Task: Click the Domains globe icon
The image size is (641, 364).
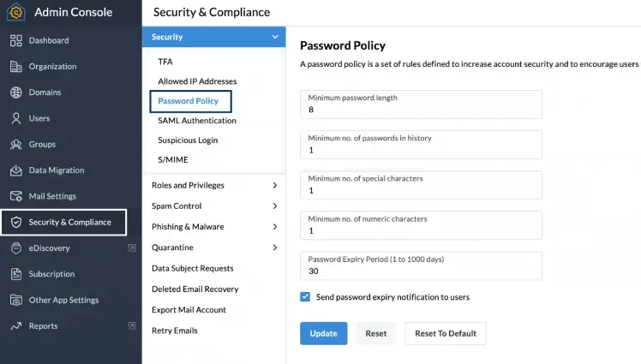Action: (16, 92)
